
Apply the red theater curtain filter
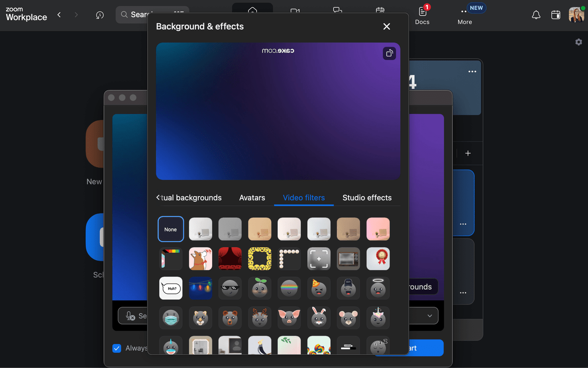pos(230,259)
